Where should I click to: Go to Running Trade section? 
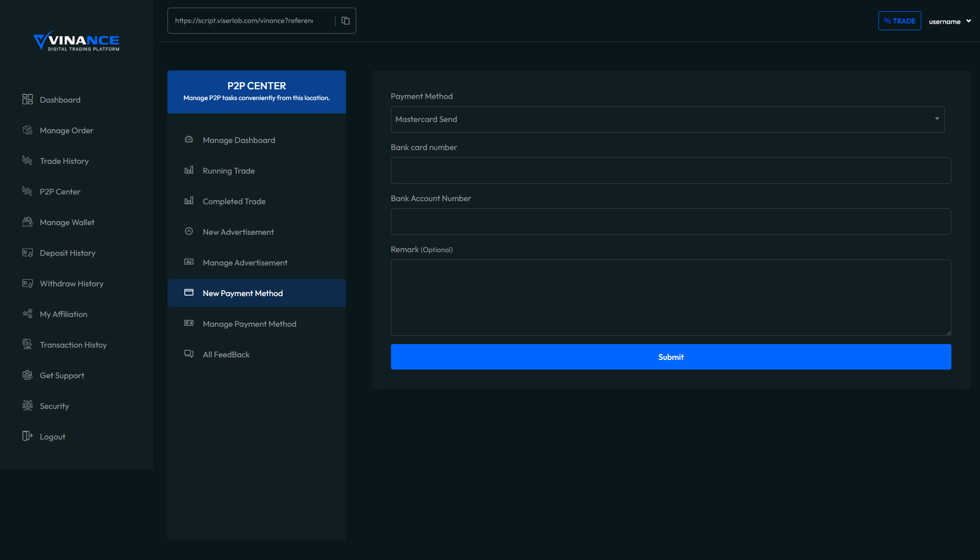pos(228,171)
